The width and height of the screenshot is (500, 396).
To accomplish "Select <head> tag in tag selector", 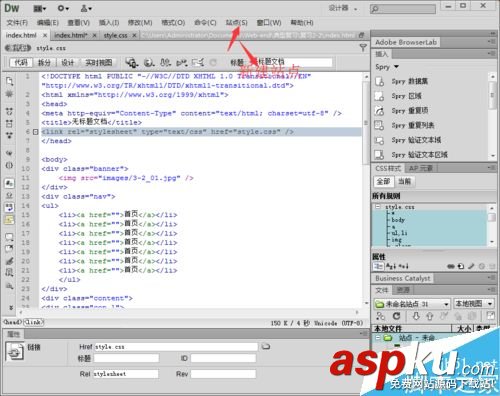I will pyautogui.click(x=13, y=322).
